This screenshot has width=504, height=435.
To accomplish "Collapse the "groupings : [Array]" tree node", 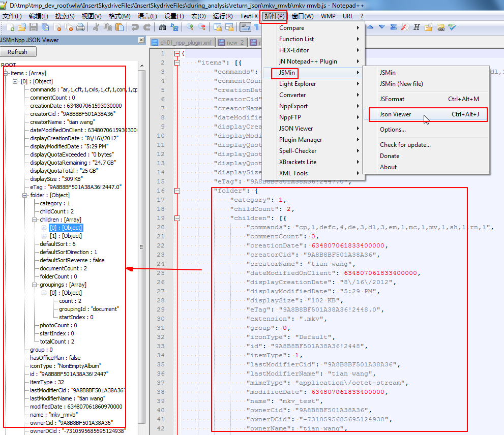I will coord(35,285).
